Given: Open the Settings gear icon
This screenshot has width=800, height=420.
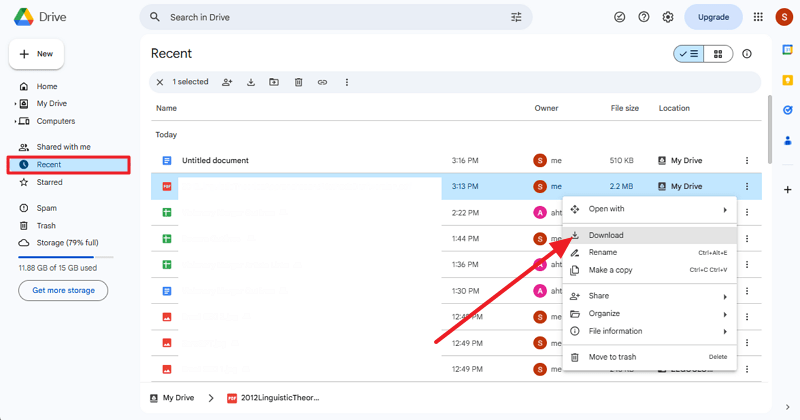Looking at the screenshot, I should 668,17.
